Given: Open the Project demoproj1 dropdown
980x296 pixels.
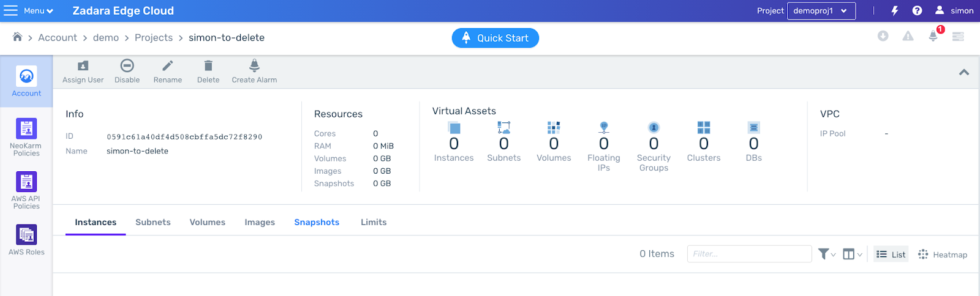Looking at the screenshot, I should pos(821,10).
